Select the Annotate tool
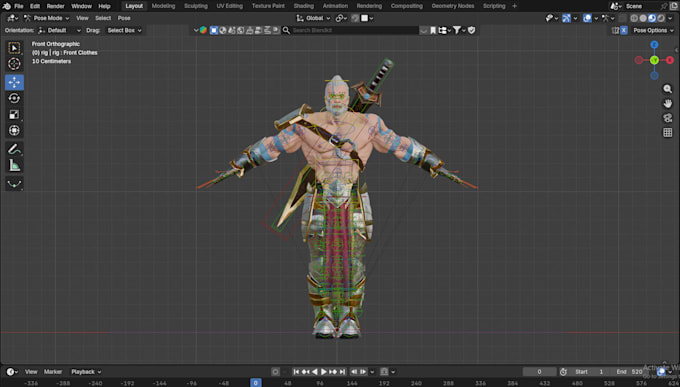This screenshot has width=680, height=387. tap(14, 149)
